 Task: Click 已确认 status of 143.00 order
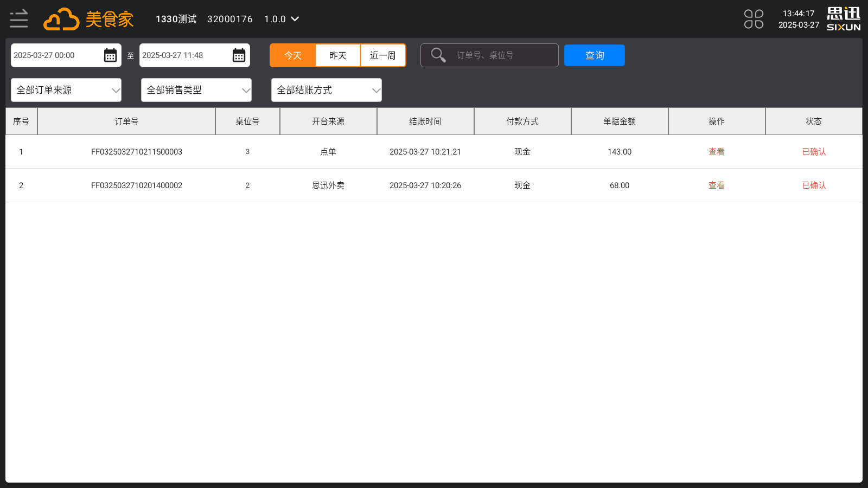coord(814,152)
